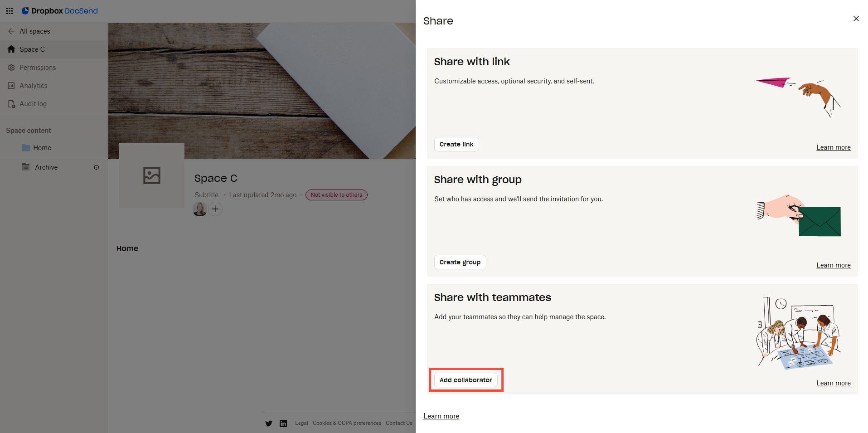Open Learn more in Share with link
This screenshot has height=433, width=868.
point(833,147)
